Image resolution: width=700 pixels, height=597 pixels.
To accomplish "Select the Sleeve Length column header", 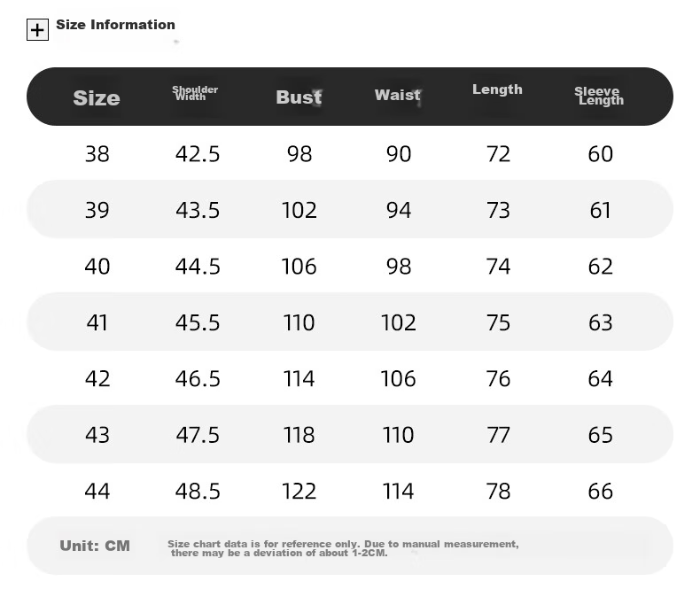I will pos(599,96).
